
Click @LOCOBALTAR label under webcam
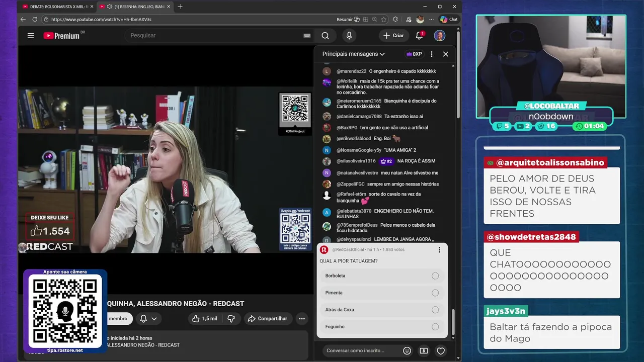[551, 106]
